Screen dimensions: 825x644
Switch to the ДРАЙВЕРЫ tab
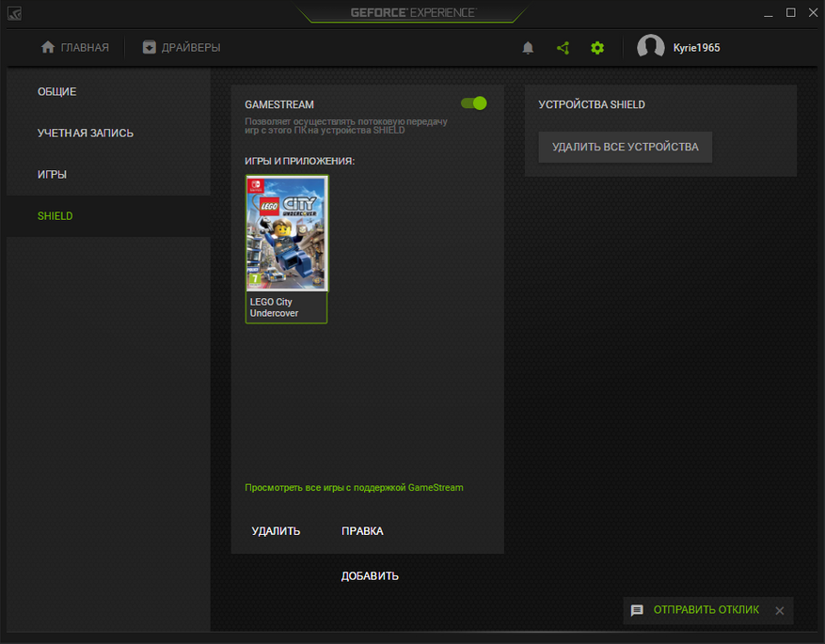click(x=182, y=47)
